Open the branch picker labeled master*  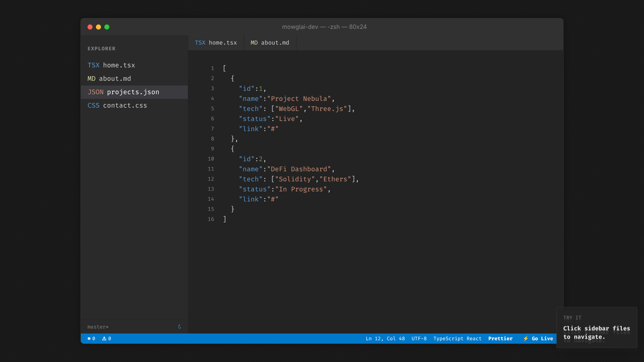pos(98,327)
